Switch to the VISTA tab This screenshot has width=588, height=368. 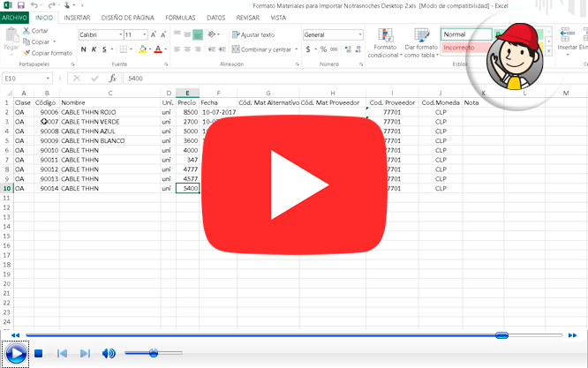[278, 18]
